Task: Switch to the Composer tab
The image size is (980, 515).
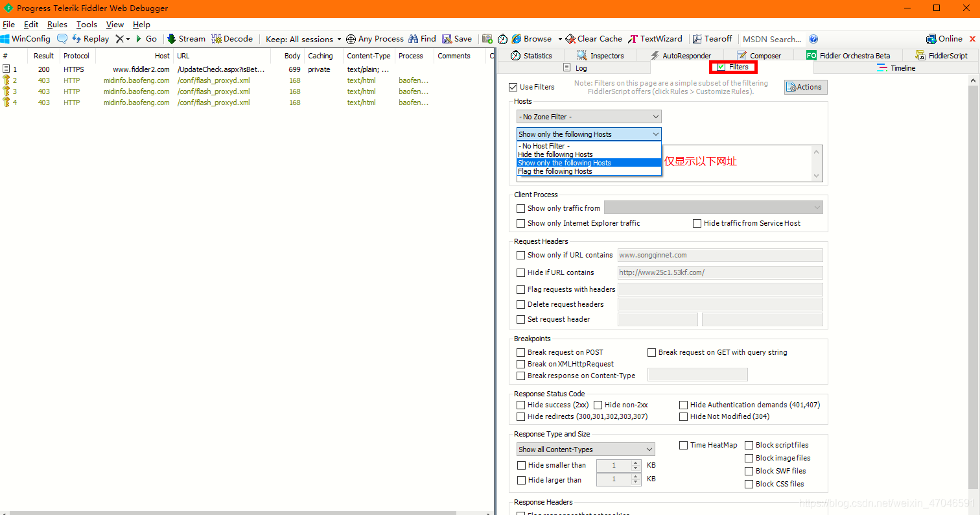Action: pos(760,56)
